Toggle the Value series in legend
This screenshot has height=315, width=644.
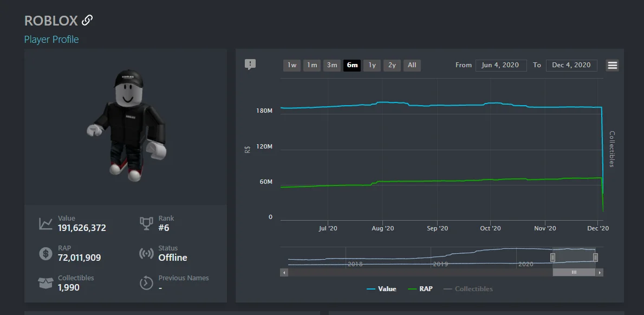click(381, 289)
